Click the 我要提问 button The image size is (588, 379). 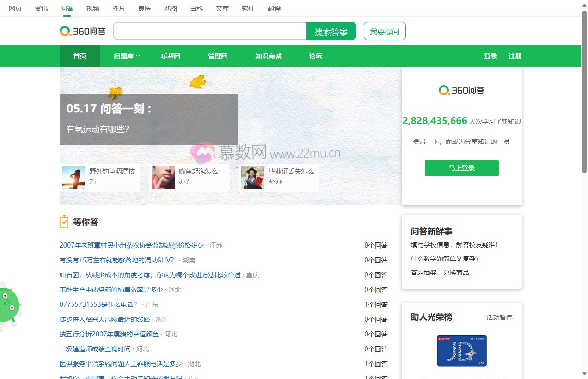click(385, 31)
